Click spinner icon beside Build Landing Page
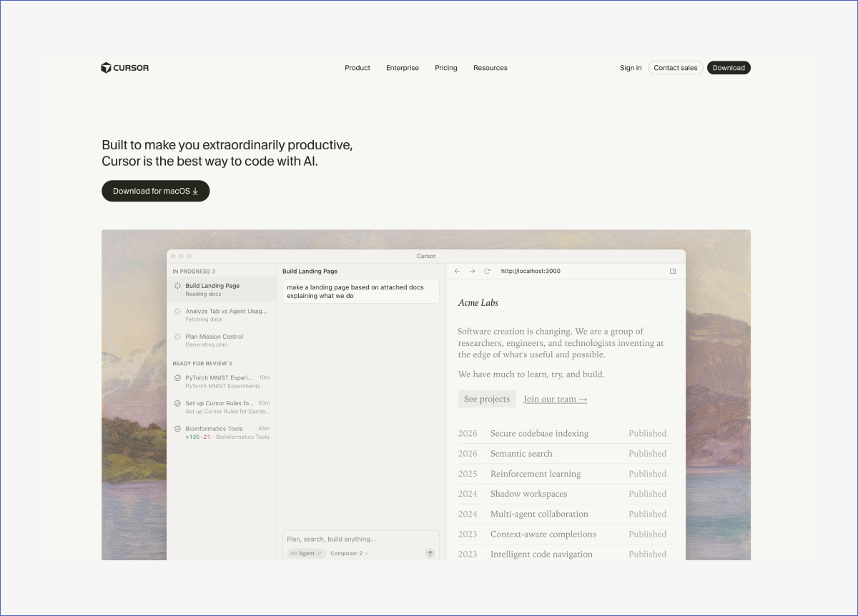Viewport: 858px width, 616px height. [177, 286]
